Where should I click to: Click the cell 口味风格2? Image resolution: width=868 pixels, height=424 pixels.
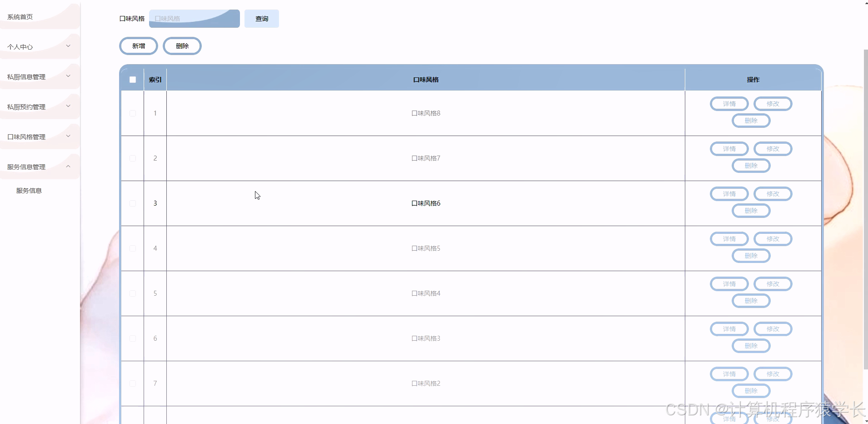[x=426, y=384]
